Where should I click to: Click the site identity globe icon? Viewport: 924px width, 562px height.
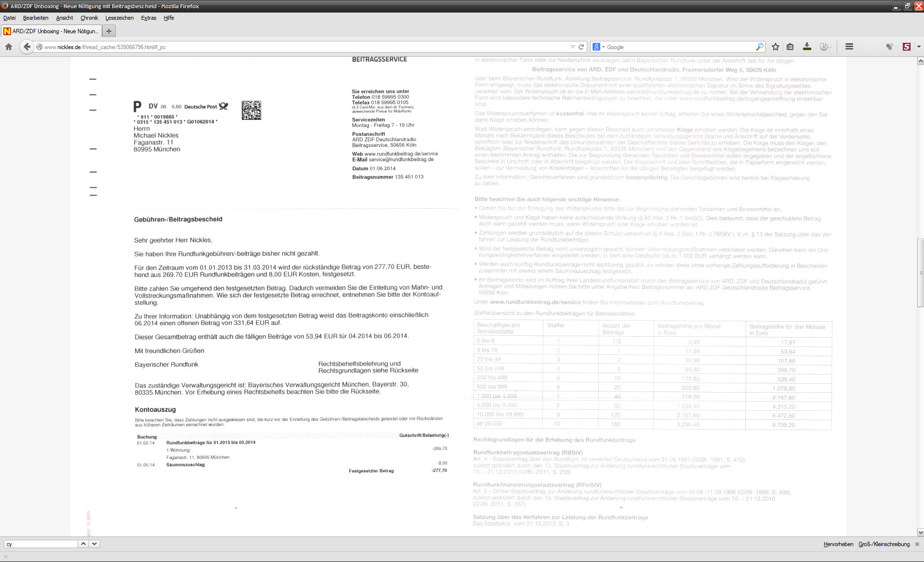[x=40, y=47]
